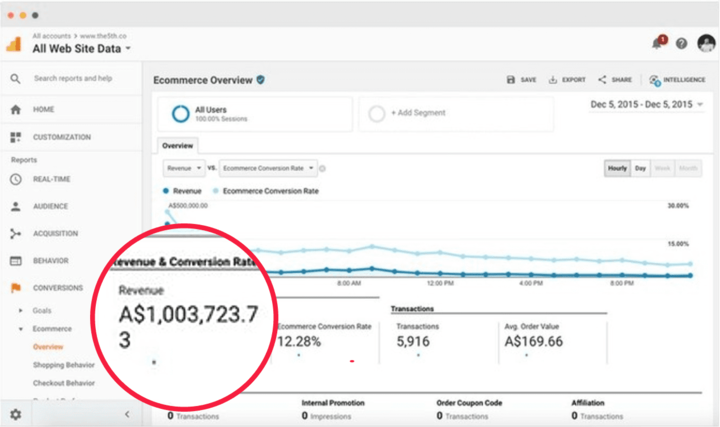The height and width of the screenshot is (427, 720).
Task: Click the user account avatar
Action: point(706,43)
